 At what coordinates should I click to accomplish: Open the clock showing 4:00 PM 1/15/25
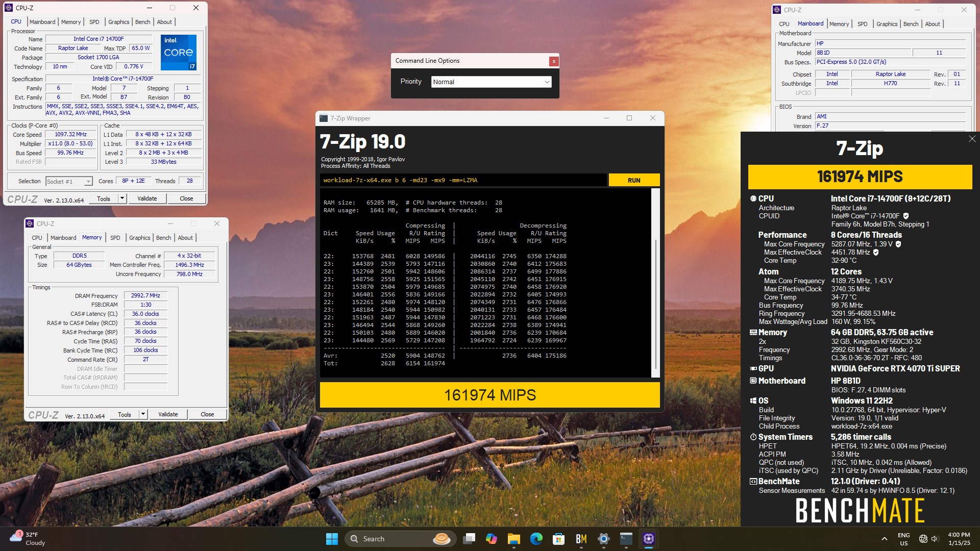959,539
